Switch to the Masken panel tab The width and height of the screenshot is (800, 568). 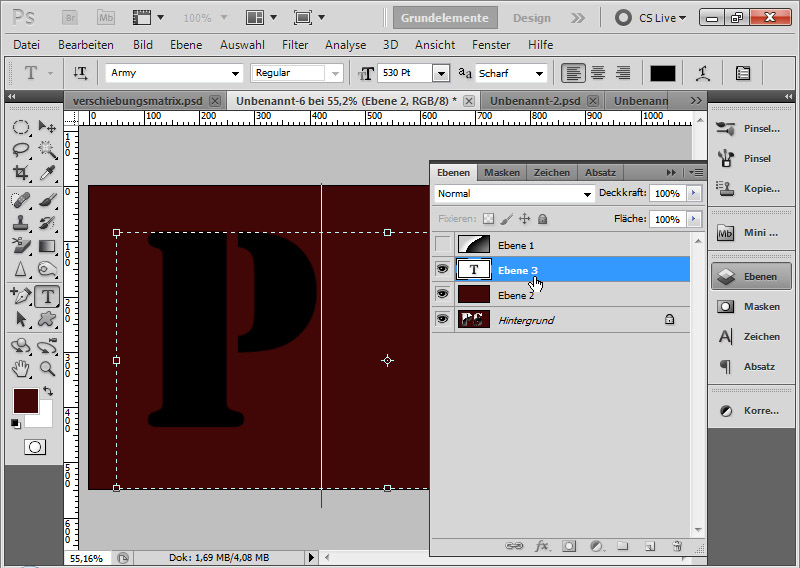pyautogui.click(x=502, y=172)
